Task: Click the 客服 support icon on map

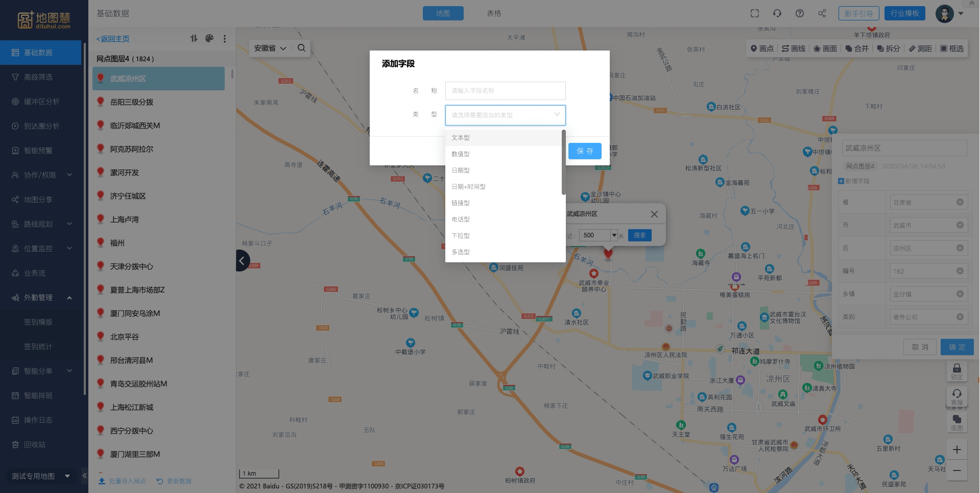Action: 957,396
